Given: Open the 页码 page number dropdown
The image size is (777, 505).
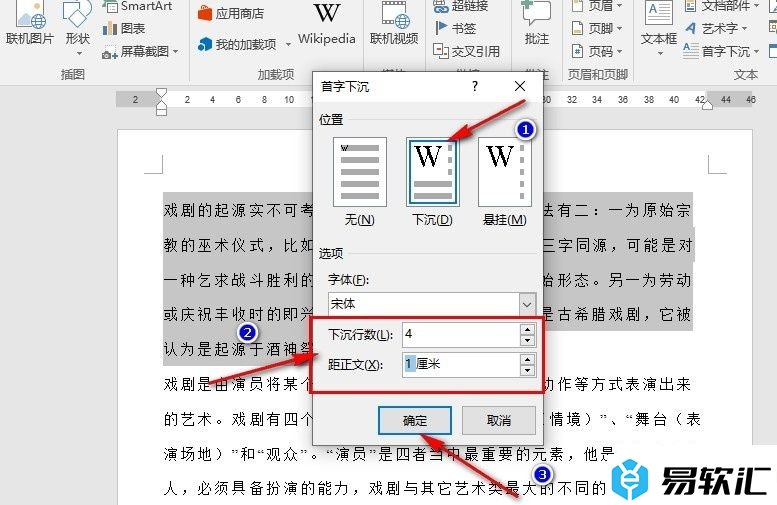Looking at the screenshot, I should click(597, 51).
